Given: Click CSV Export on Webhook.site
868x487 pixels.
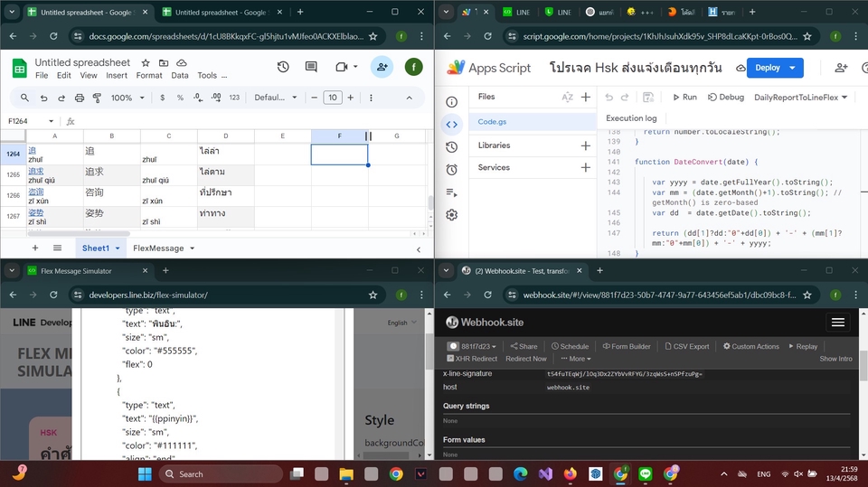Looking at the screenshot, I should pos(686,346).
